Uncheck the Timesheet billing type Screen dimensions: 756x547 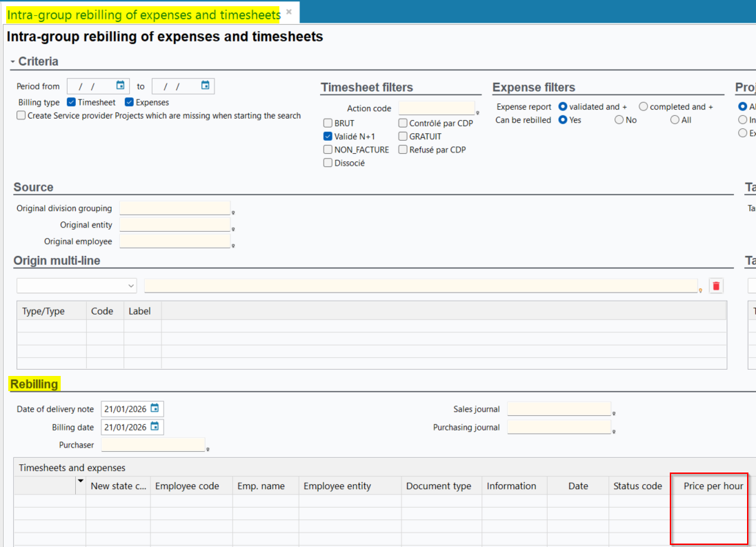click(x=71, y=102)
